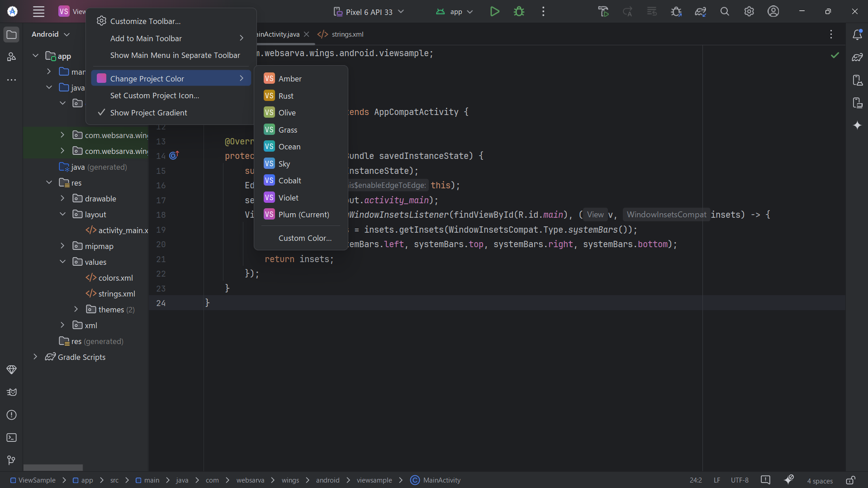Collapse the layout folder
The width and height of the screenshot is (868, 488).
pos(62,214)
